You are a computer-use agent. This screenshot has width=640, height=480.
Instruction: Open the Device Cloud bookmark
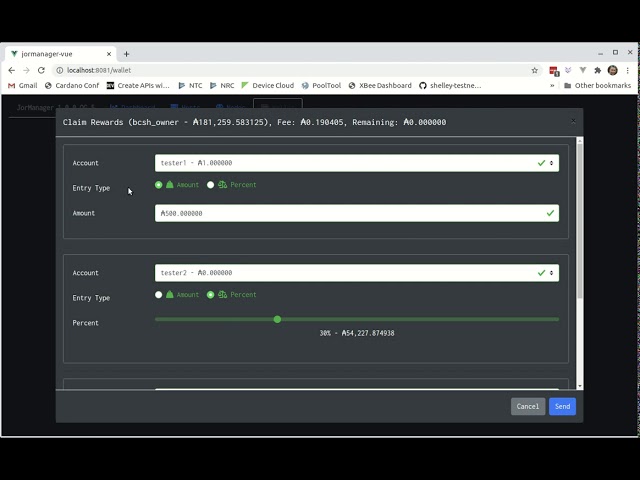(268, 86)
